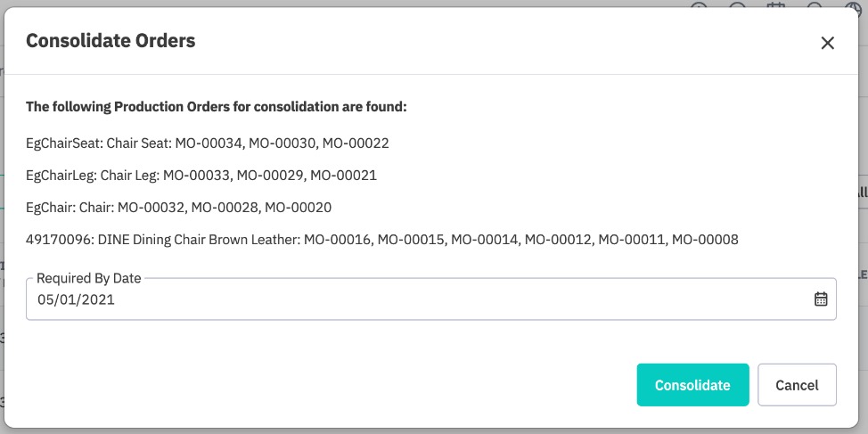This screenshot has height=434, width=868.
Task: Select the EgChairLeg Chair Leg line
Action: click(x=201, y=176)
